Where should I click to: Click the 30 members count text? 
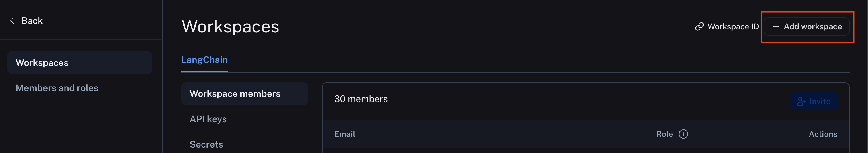(x=361, y=99)
